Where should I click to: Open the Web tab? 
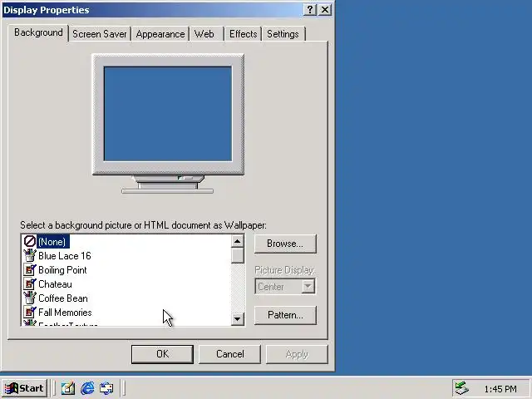(204, 34)
